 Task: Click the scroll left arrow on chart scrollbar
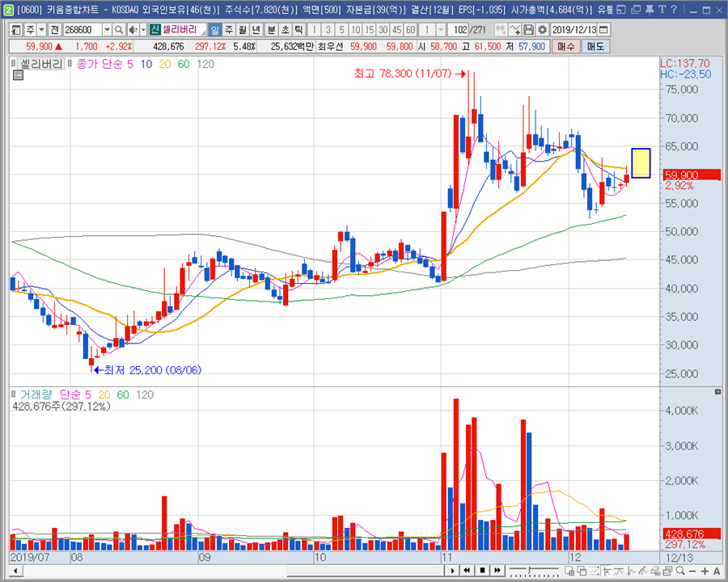[x=15, y=571]
